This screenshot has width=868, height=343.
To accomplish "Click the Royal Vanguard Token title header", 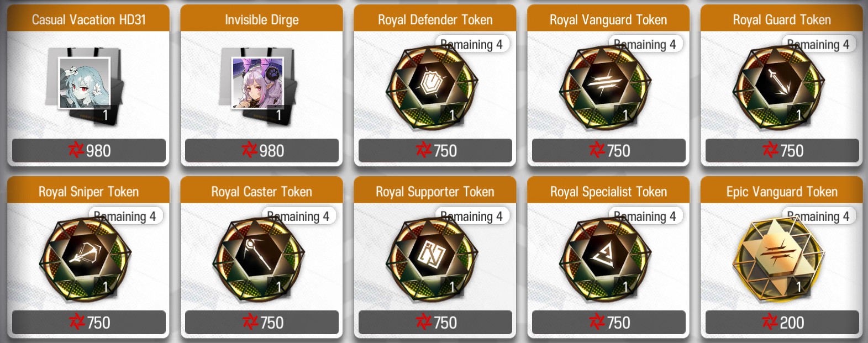I will (608, 19).
